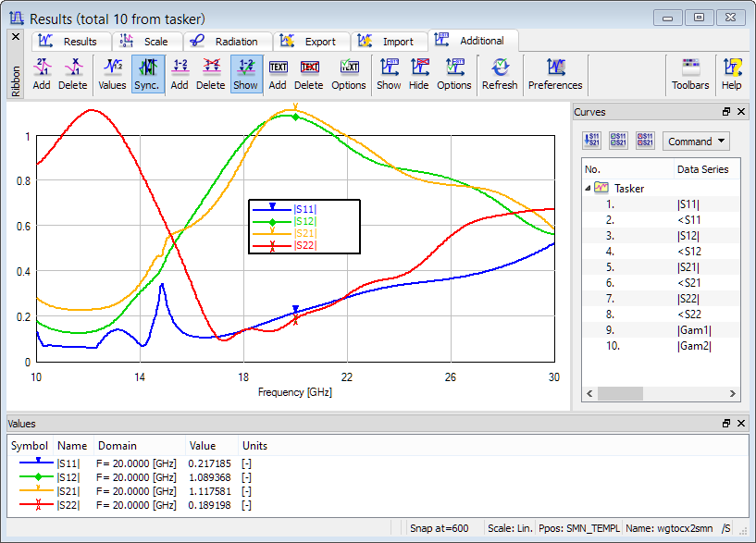The width and height of the screenshot is (756, 543).
Task: Click the Curves list left scroll arrow
Action: pos(589,394)
